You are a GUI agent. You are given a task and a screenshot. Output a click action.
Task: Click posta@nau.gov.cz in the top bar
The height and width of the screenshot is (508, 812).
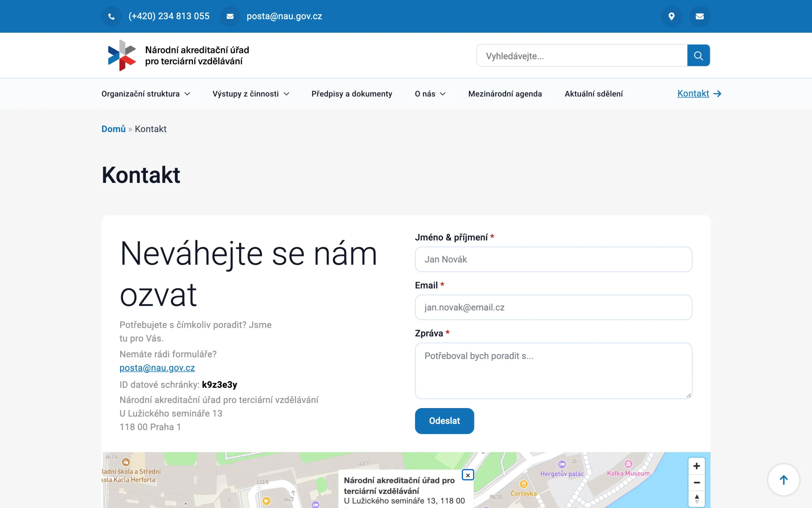[x=284, y=16]
